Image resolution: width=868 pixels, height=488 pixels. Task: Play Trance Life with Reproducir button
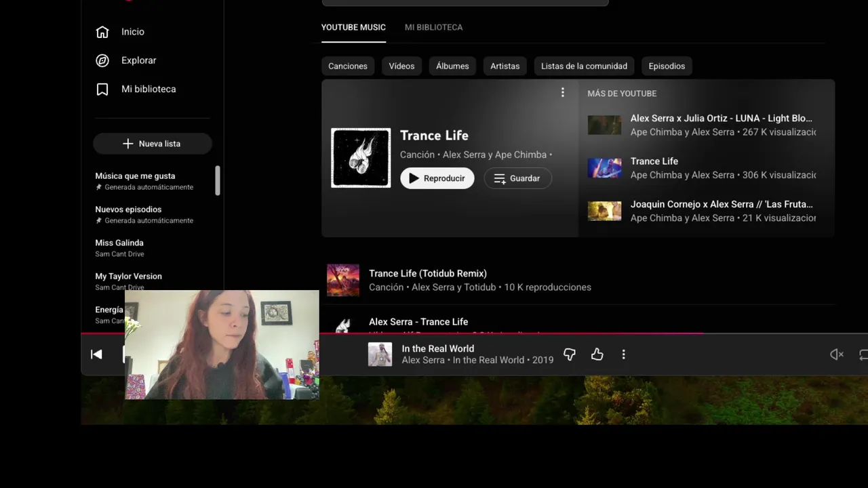point(437,178)
